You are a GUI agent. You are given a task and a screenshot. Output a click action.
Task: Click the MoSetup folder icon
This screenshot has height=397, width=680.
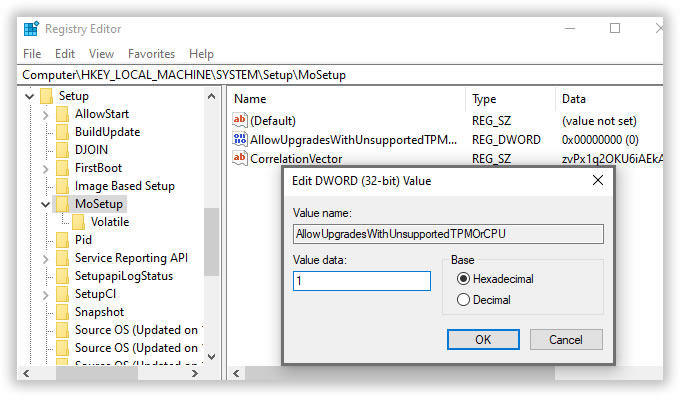tap(62, 204)
